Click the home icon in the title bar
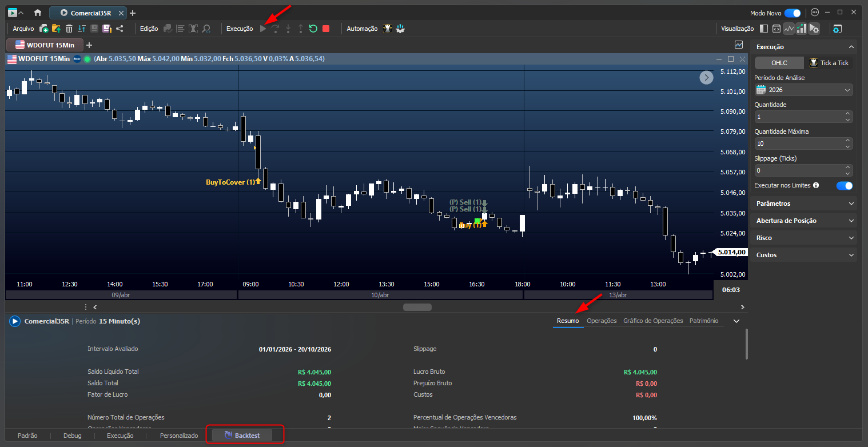Image resolution: width=868 pixels, height=447 pixels. pos(38,13)
